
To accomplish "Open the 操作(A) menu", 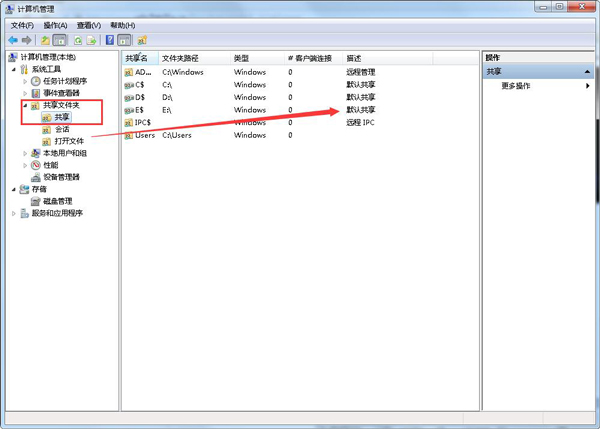I will pos(55,25).
